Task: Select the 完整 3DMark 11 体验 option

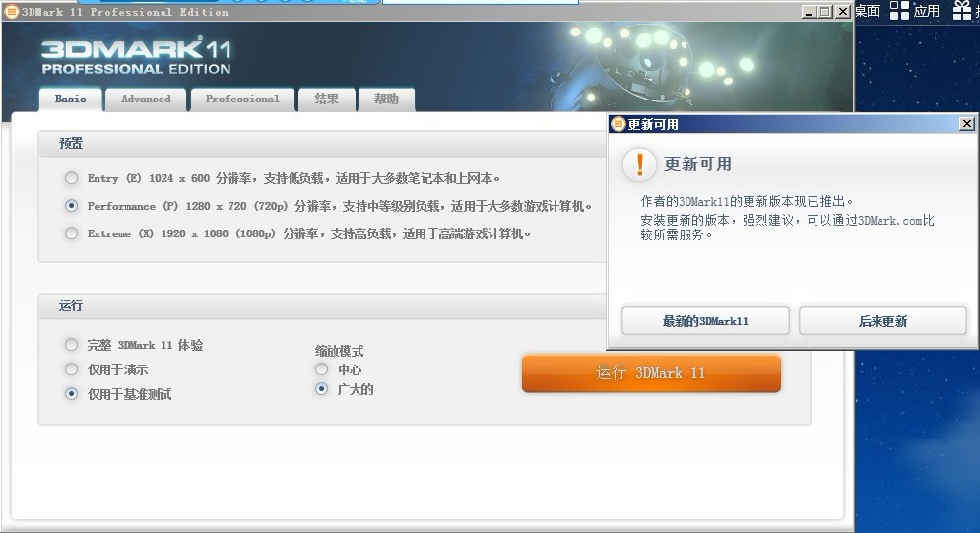Action: pyautogui.click(x=71, y=345)
